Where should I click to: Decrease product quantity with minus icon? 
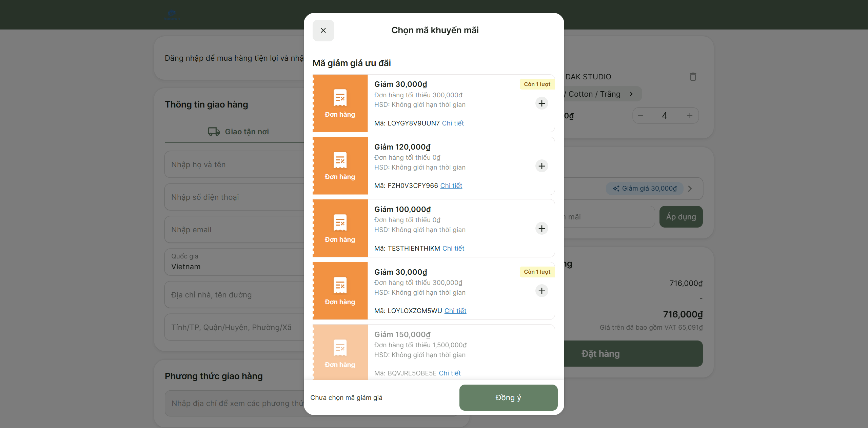coord(640,116)
